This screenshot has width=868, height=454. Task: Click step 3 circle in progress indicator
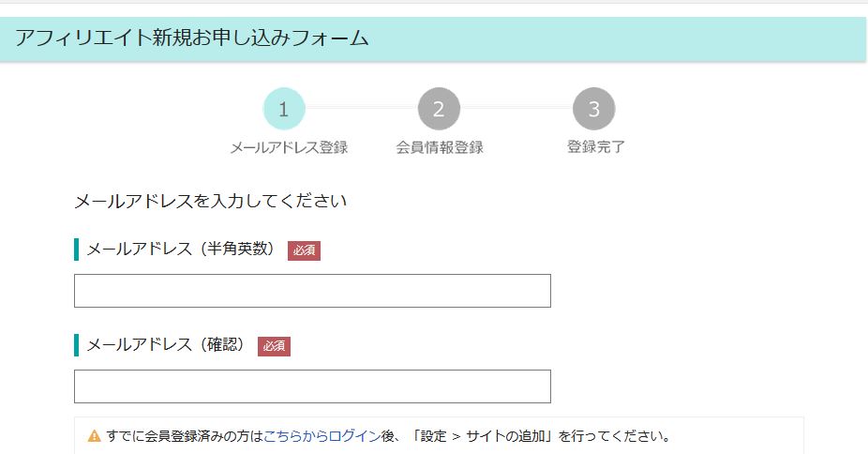(x=593, y=109)
